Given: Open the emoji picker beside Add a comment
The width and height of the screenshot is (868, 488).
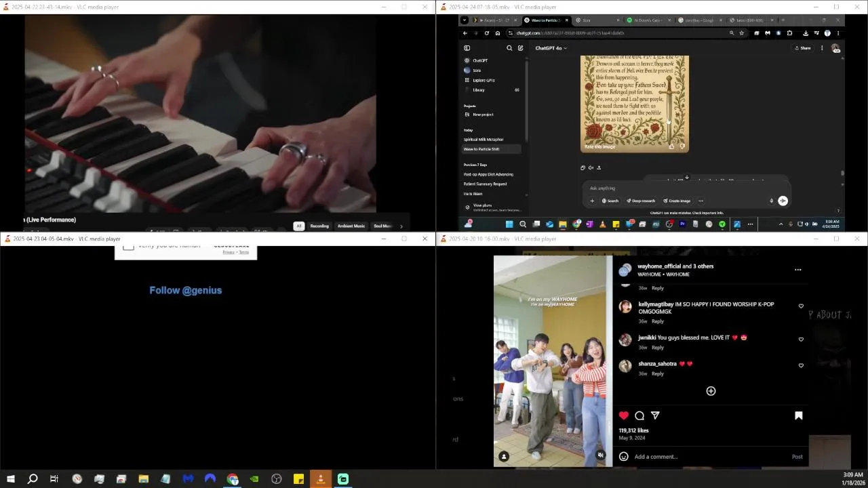Looking at the screenshot, I should pos(624,457).
